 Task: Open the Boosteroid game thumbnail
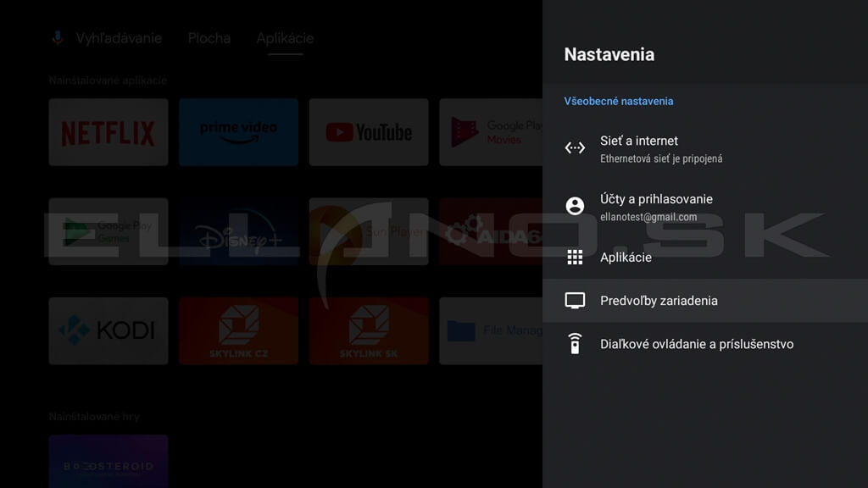click(108, 462)
